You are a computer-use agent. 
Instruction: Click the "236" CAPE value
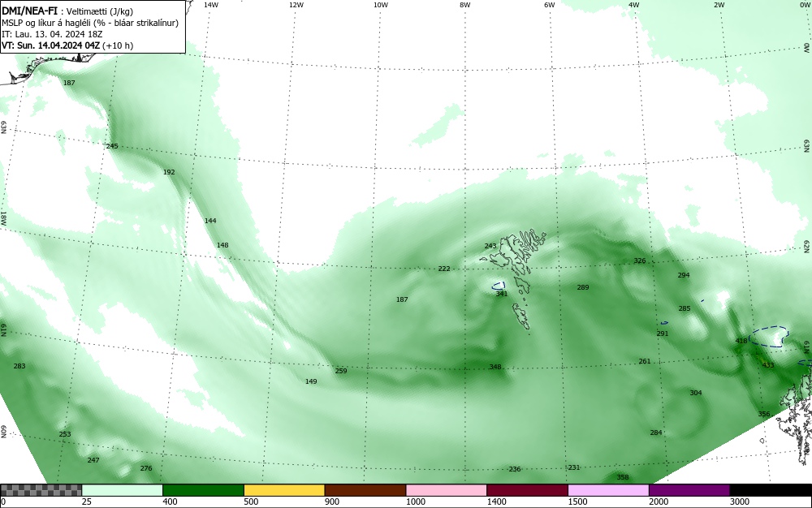[x=515, y=469]
